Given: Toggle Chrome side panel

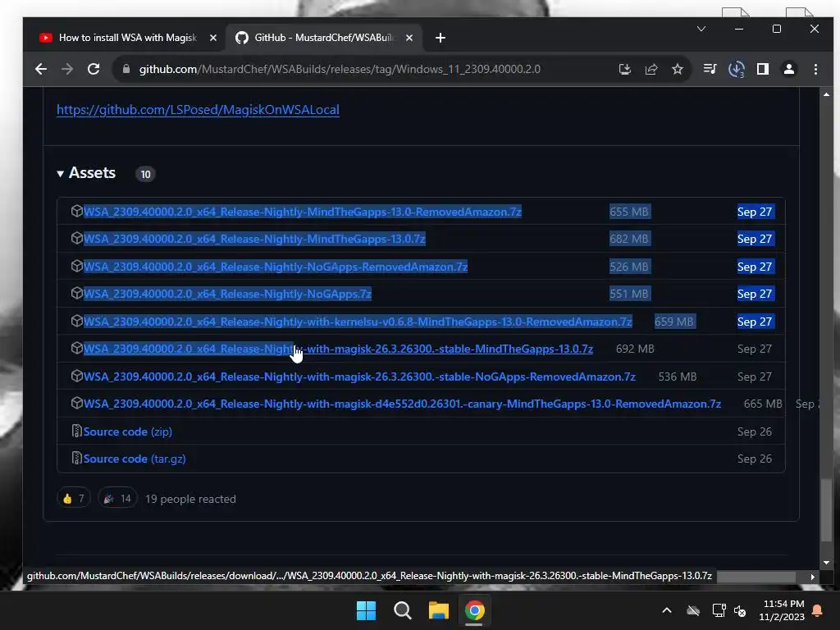Looking at the screenshot, I should tap(762, 69).
